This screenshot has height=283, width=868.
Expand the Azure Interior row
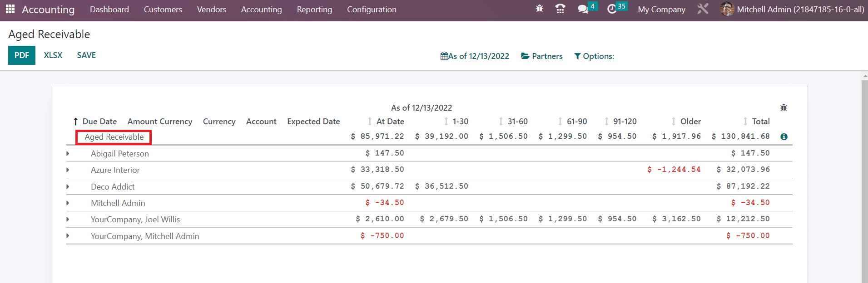coord(68,170)
